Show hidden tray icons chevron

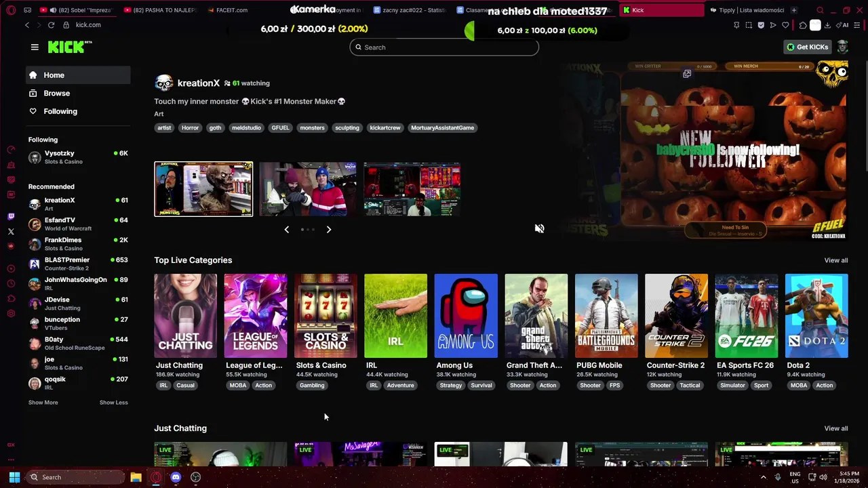[x=763, y=477]
